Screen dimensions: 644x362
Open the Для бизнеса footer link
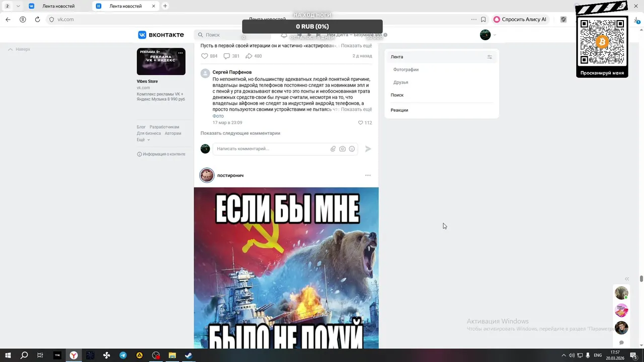tap(149, 134)
